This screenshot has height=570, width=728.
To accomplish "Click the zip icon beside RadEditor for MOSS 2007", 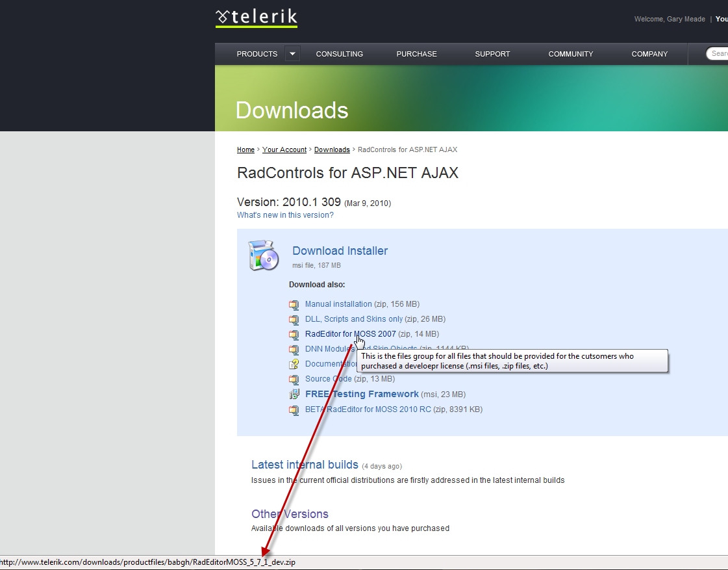I will tap(294, 335).
